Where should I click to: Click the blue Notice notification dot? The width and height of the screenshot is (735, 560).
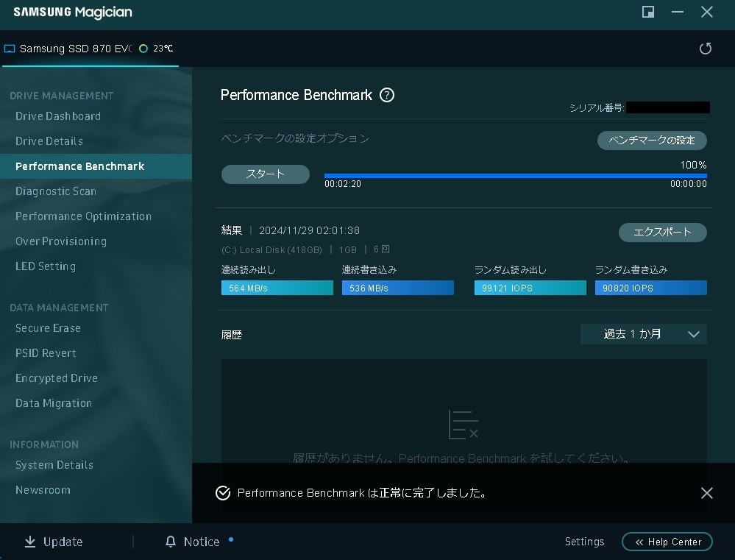(x=231, y=539)
